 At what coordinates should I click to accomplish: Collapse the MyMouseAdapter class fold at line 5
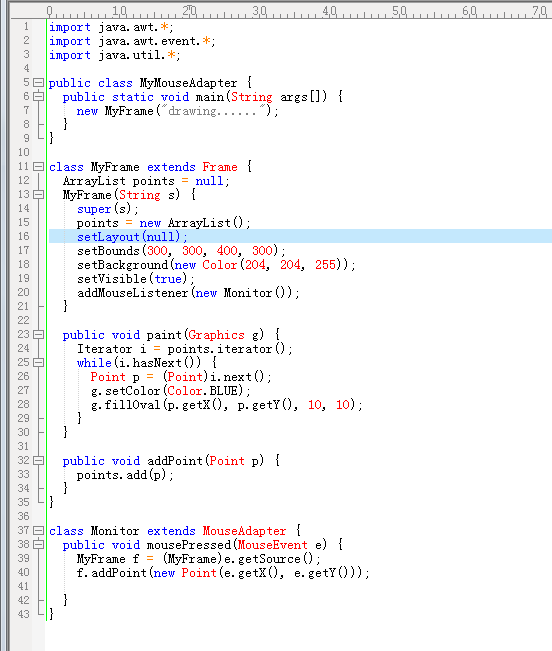(38, 83)
